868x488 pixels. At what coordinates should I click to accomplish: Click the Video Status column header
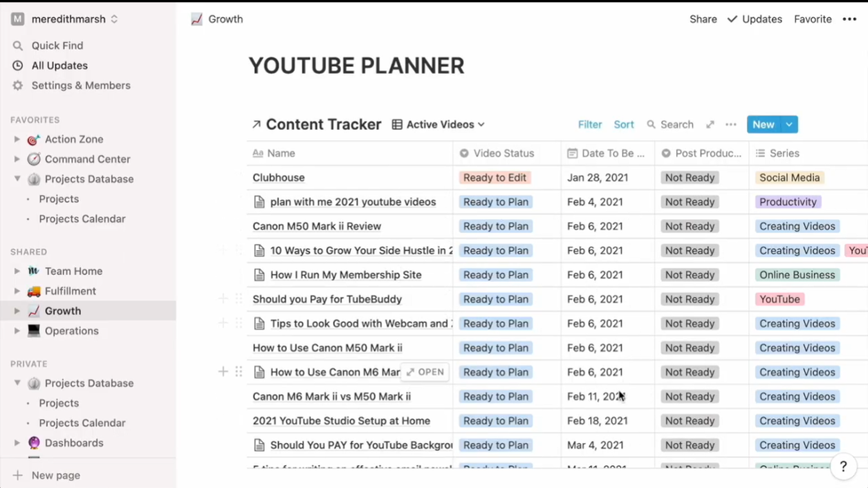(507, 153)
